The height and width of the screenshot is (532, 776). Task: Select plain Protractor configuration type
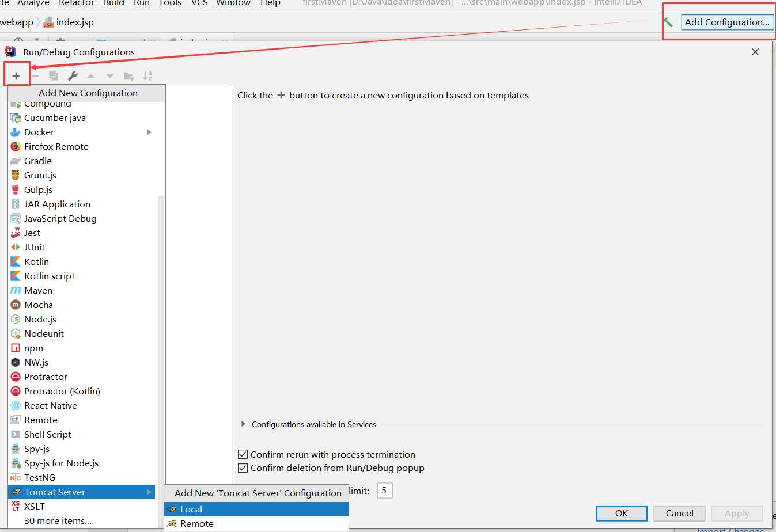tap(81, 377)
